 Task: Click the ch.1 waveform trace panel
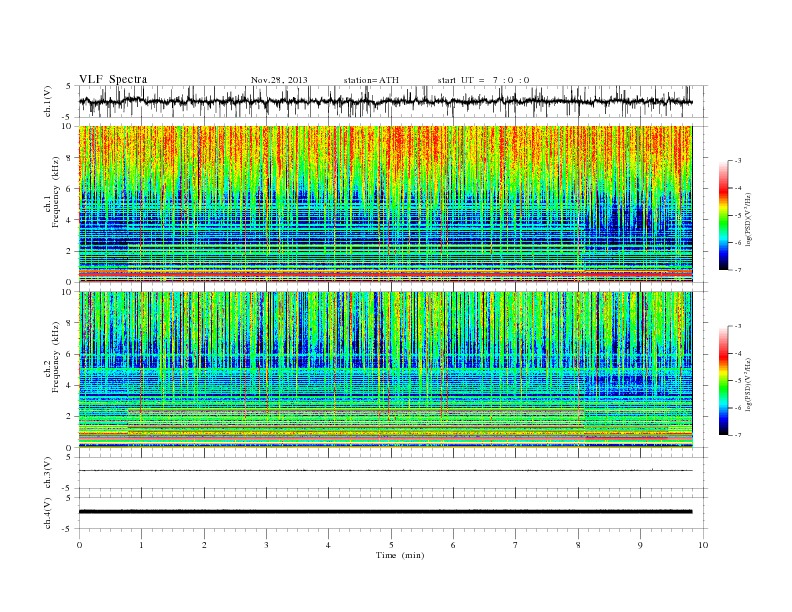393,101
